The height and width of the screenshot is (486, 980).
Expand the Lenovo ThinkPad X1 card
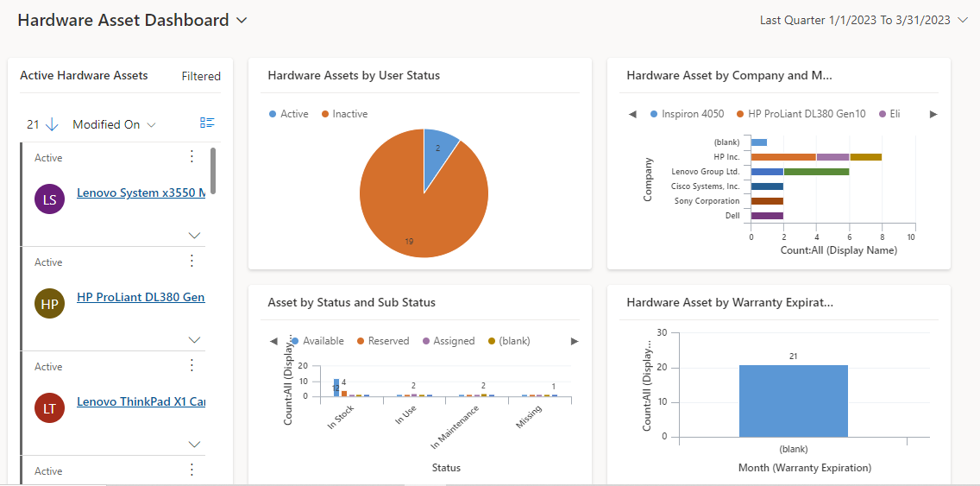[x=194, y=445]
